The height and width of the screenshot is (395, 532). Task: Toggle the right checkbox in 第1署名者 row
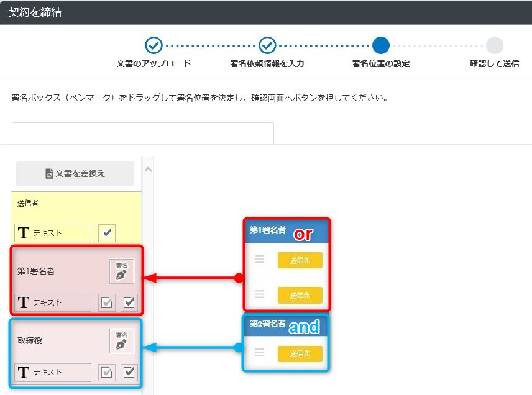tap(129, 302)
